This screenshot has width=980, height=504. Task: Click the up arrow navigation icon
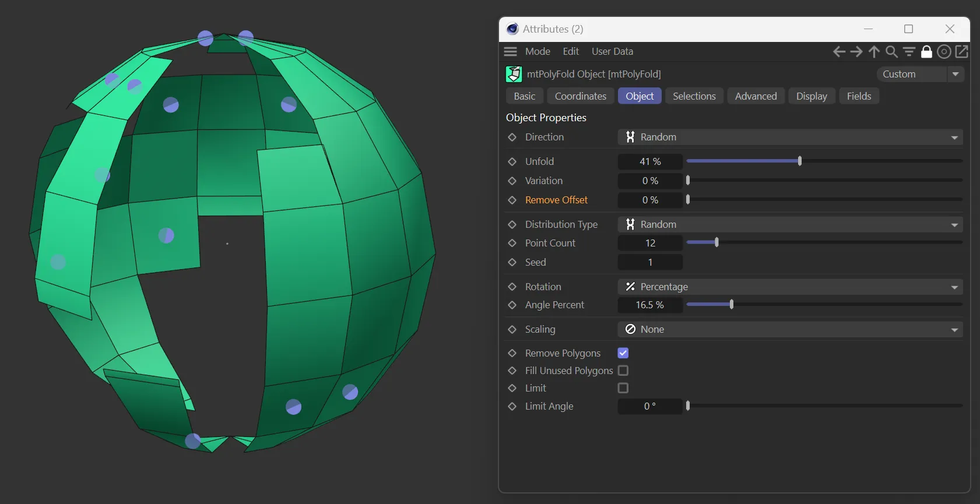[x=874, y=52]
